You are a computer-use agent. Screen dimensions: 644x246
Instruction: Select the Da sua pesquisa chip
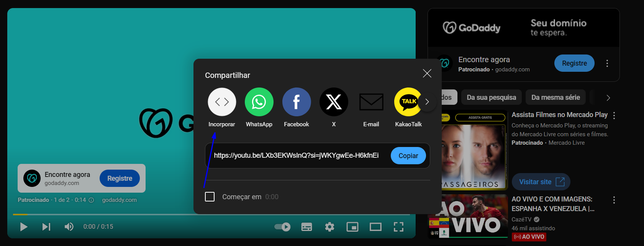(x=491, y=97)
